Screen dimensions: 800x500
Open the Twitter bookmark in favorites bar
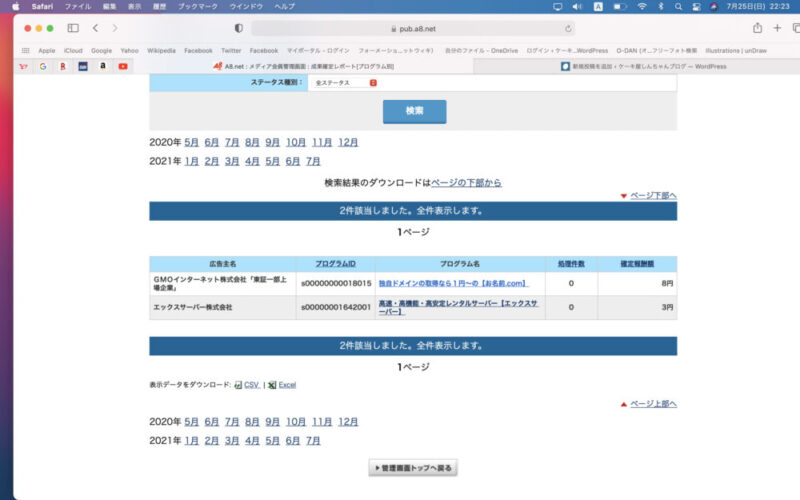231,51
